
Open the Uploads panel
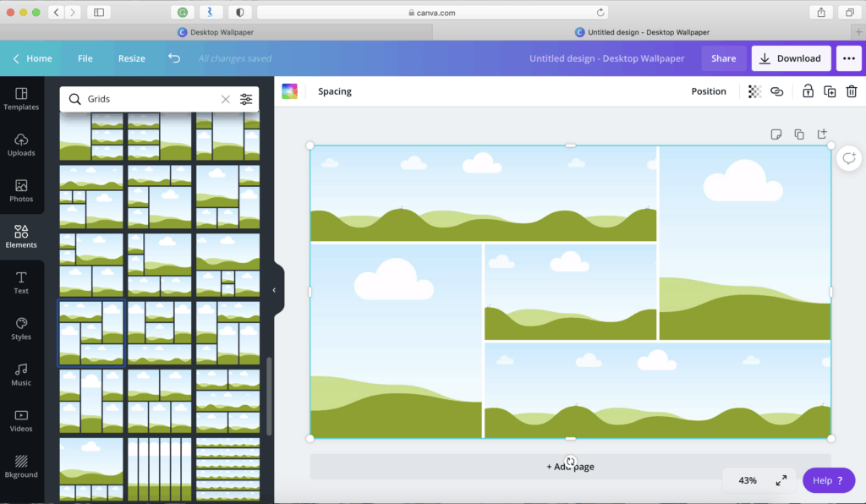(21, 145)
